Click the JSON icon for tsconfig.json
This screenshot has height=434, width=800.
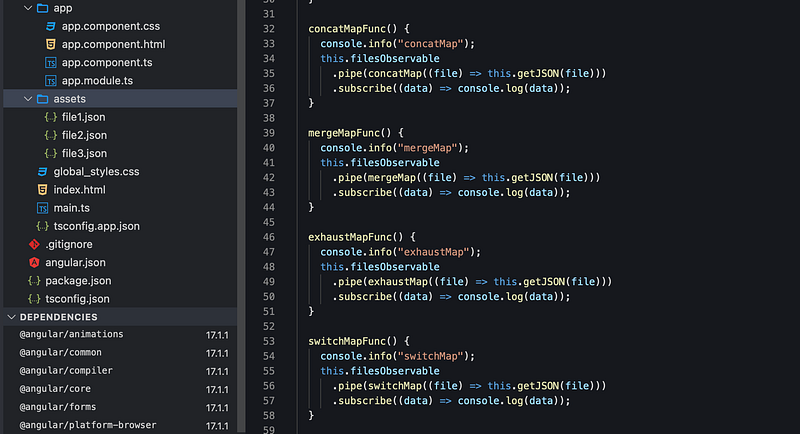[34, 299]
